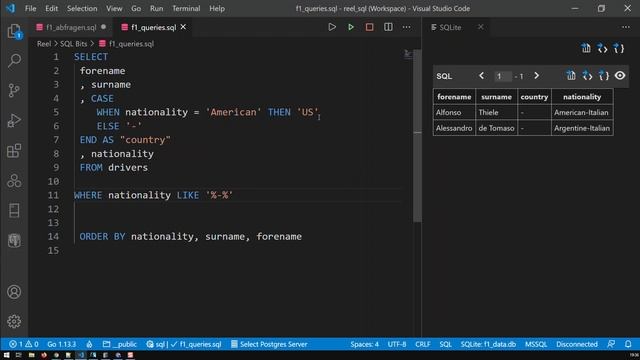Open the View menu
640x360 pixels.
[114, 8]
